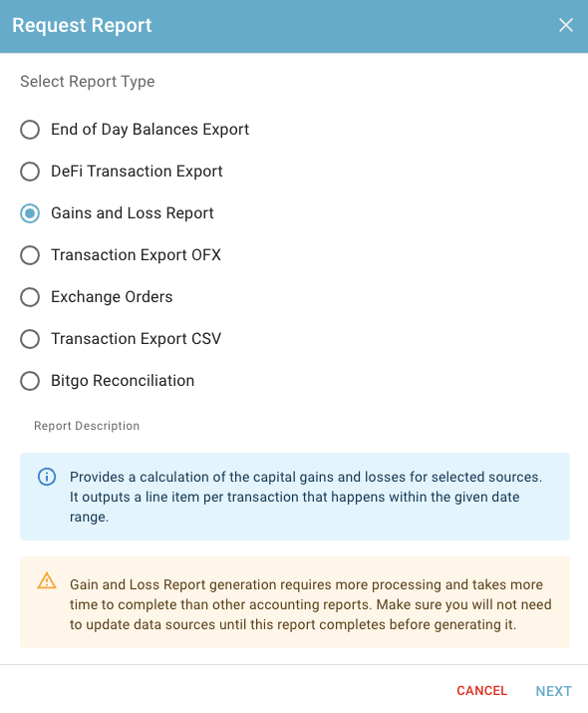The height and width of the screenshot is (713, 588).
Task: Select End of Day Balances Export radio
Action: pos(30,130)
